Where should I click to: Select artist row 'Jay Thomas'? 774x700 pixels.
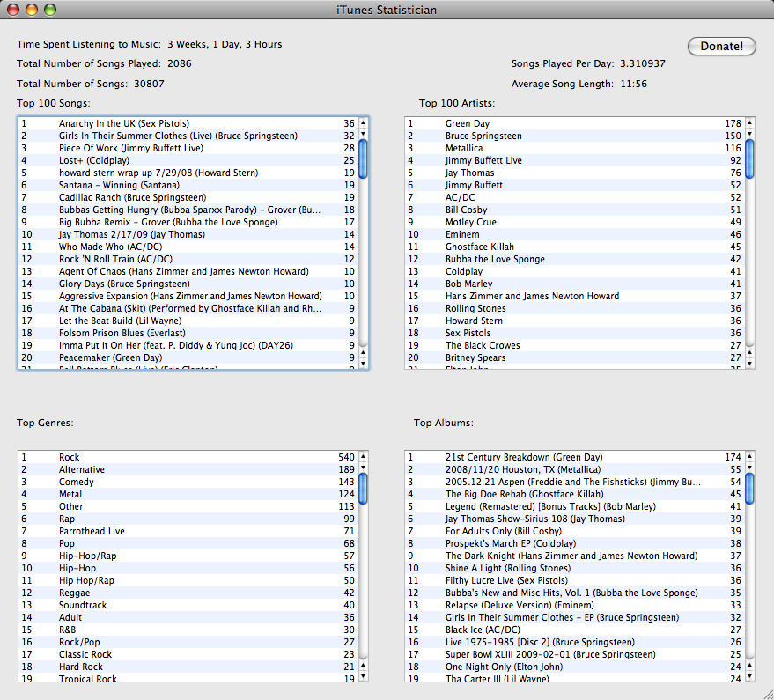[575, 173]
